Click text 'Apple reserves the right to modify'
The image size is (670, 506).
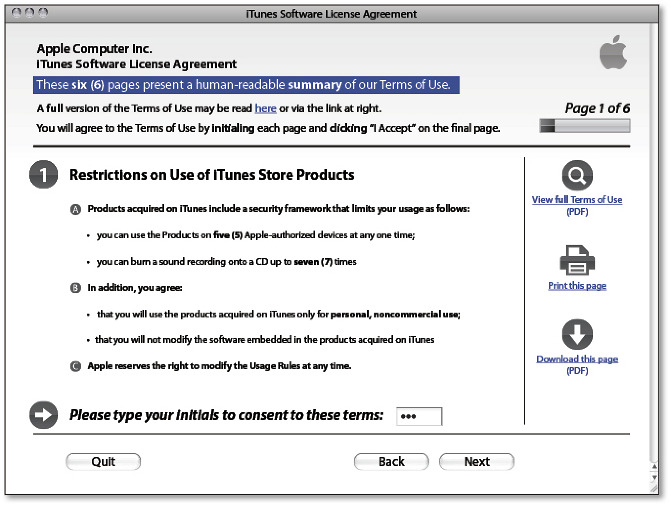[219, 366]
